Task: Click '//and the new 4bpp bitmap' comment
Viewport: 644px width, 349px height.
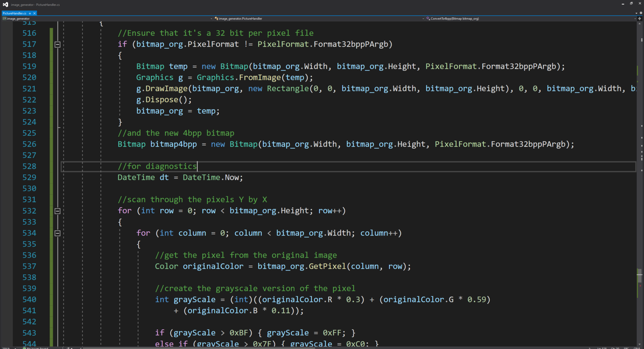Action: (x=176, y=133)
